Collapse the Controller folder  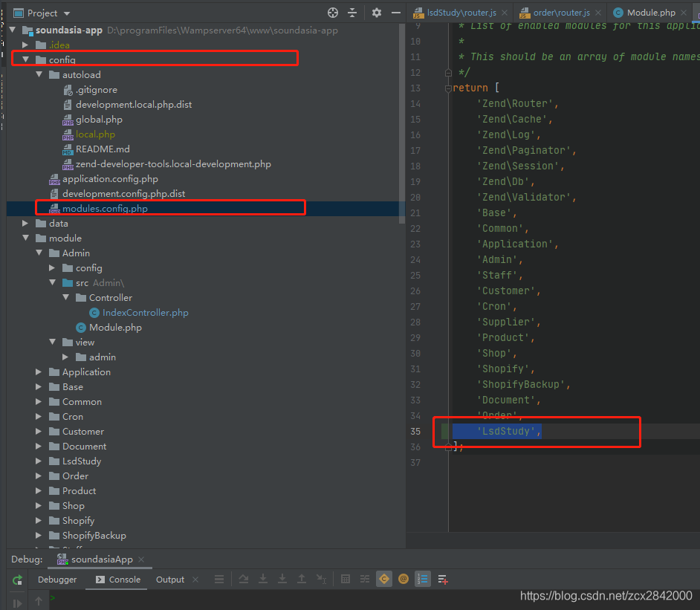[66, 297]
